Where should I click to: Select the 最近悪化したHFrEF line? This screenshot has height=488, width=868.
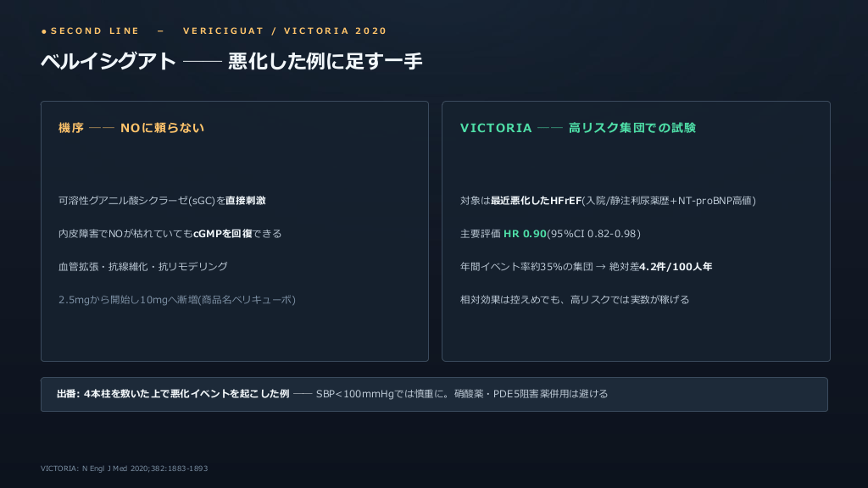(608, 200)
